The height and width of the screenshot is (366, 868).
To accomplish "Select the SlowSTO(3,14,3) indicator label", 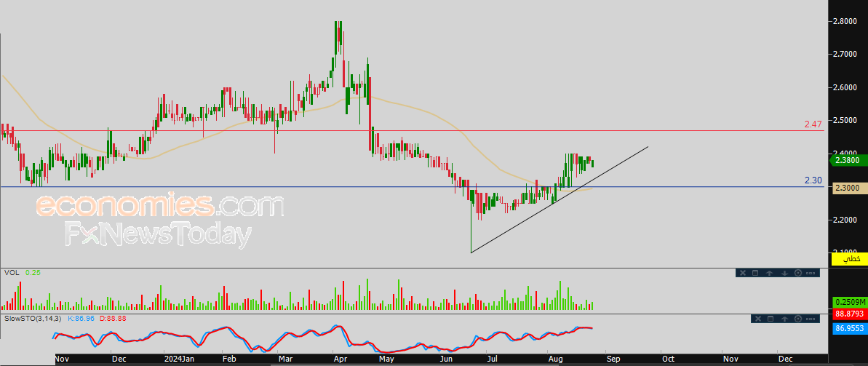I will (33, 319).
